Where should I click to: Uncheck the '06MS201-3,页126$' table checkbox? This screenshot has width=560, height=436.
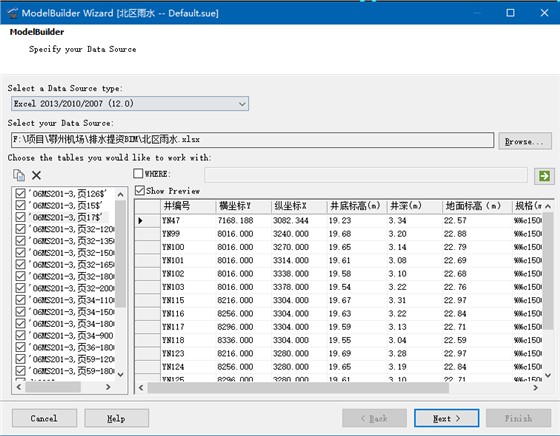coord(20,194)
